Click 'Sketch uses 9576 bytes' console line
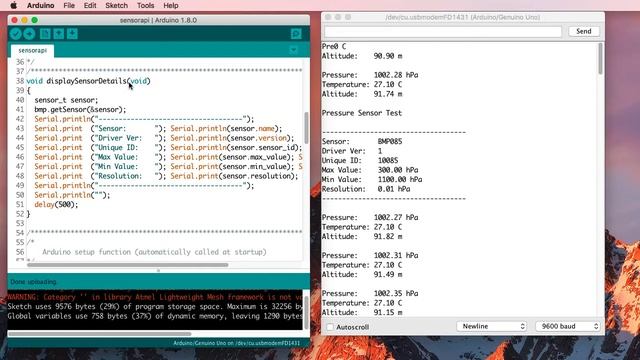 pos(155,307)
